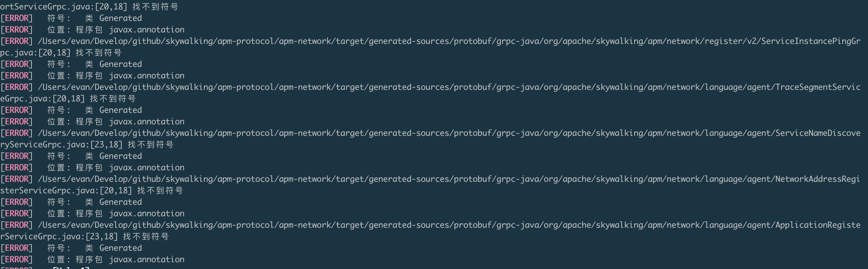Click 'javax.annotation' on the bottom complete line
The height and width of the screenshot is (269, 868).
click(147, 260)
